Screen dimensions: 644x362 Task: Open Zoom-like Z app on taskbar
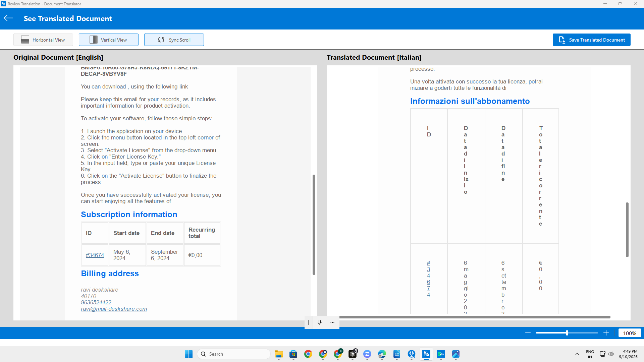[367, 354]
